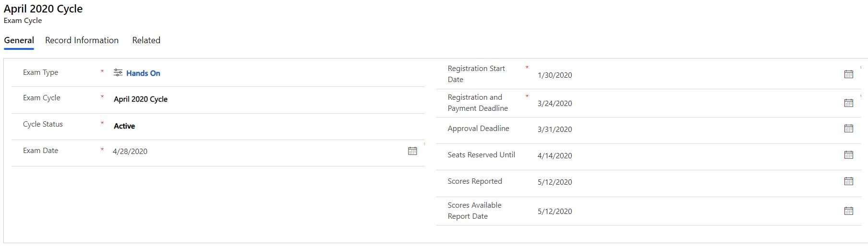Select the Seats Reserved Until date 4/14/2020
The image size is (868, 248).
tap(555, 156)
